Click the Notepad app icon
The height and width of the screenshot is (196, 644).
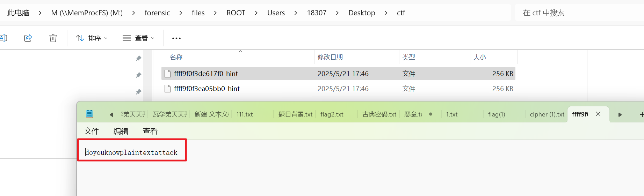point(89,114)
